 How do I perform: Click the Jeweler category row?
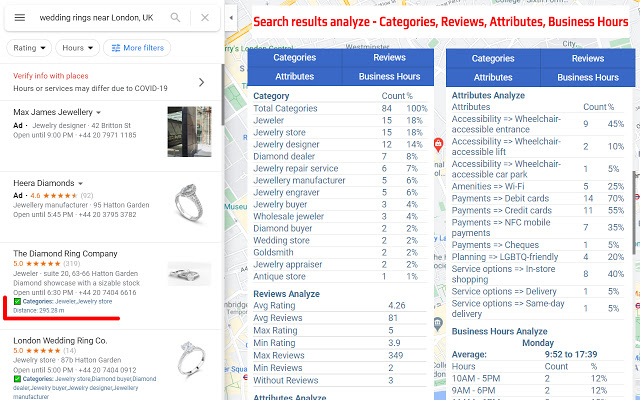point(340,120)
